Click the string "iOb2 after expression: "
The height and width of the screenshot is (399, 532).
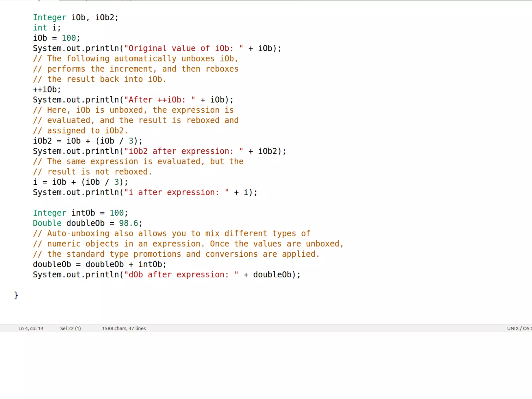(183, 151)
